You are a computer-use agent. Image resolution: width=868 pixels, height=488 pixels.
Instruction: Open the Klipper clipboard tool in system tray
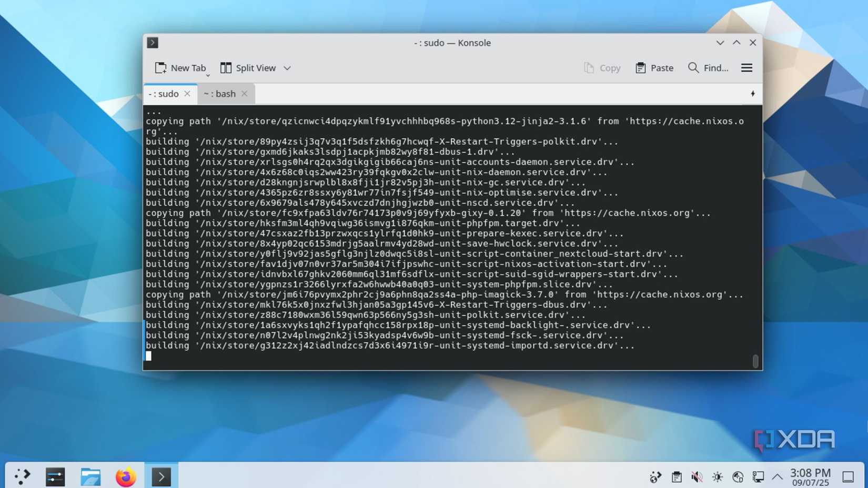click(676, 476)
